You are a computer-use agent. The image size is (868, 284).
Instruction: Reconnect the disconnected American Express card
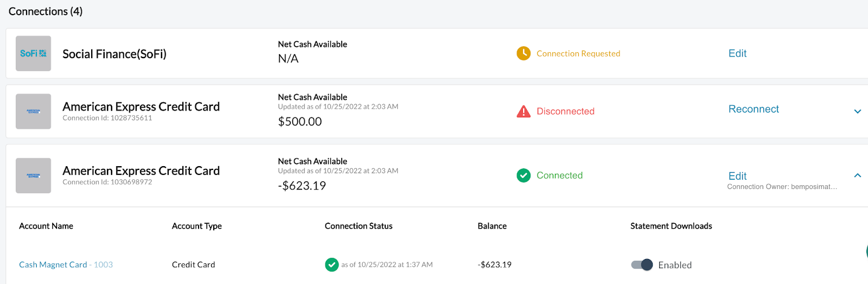pos(754,109)
